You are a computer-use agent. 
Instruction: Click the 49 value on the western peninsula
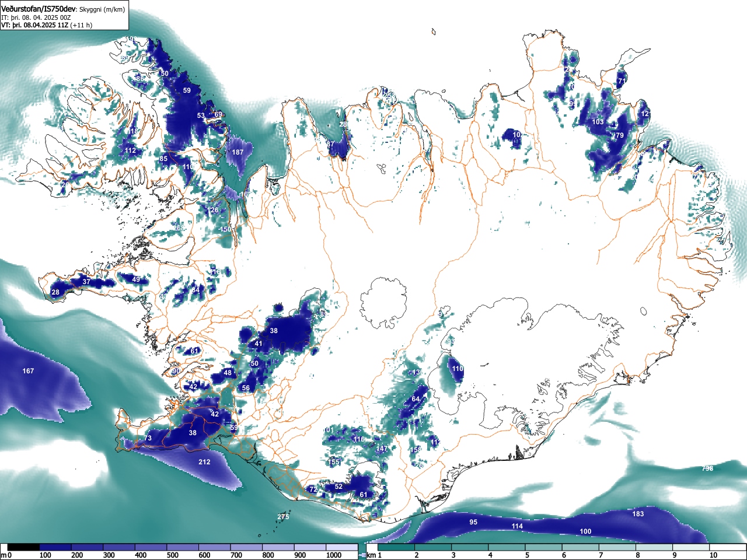pyautogui.click(x=136, y=279)
